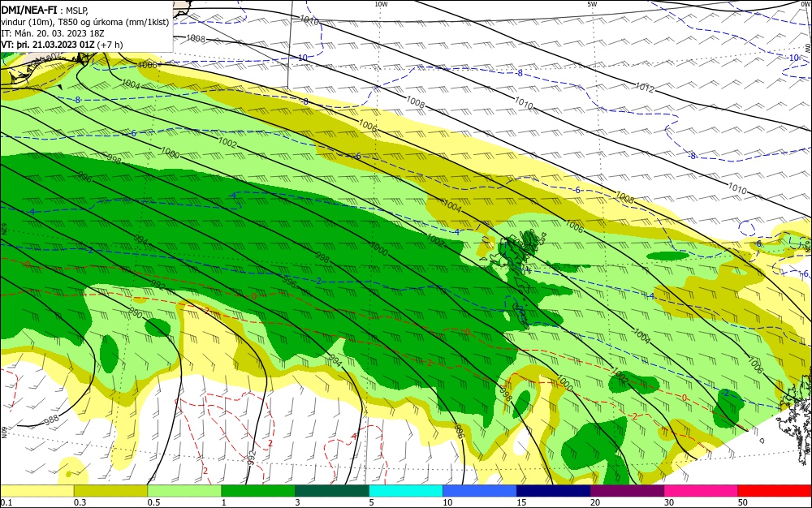Image resolution: width=812 pixels, height=508 pixels.
Task: Click the yellow 0.1–0.3 legend color swatch
Action: coord(37,491)
